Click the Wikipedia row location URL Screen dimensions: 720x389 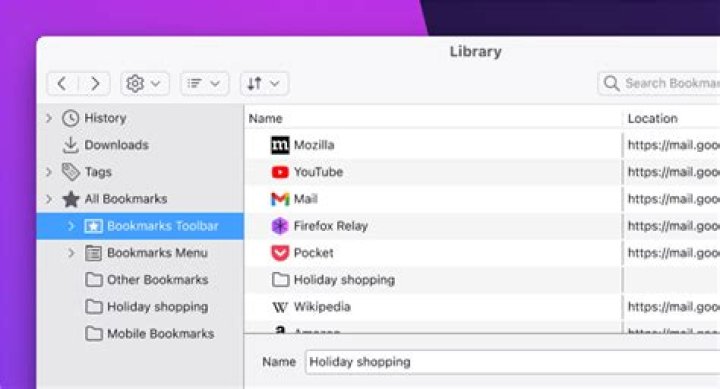pyautogui.click(x=674, y=307)
